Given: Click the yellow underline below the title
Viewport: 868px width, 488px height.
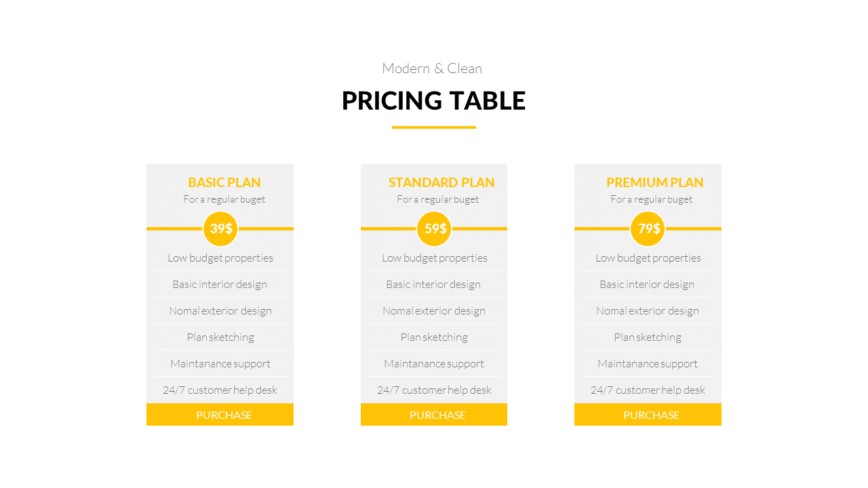Looking at the screenshot, I should [x=433, y=127].
